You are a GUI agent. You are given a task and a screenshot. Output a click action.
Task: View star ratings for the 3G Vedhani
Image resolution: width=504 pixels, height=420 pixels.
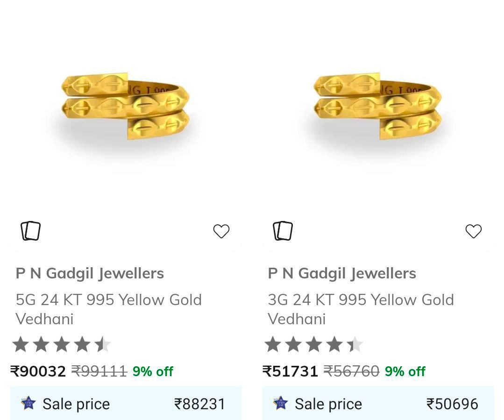tap(313, 345)
